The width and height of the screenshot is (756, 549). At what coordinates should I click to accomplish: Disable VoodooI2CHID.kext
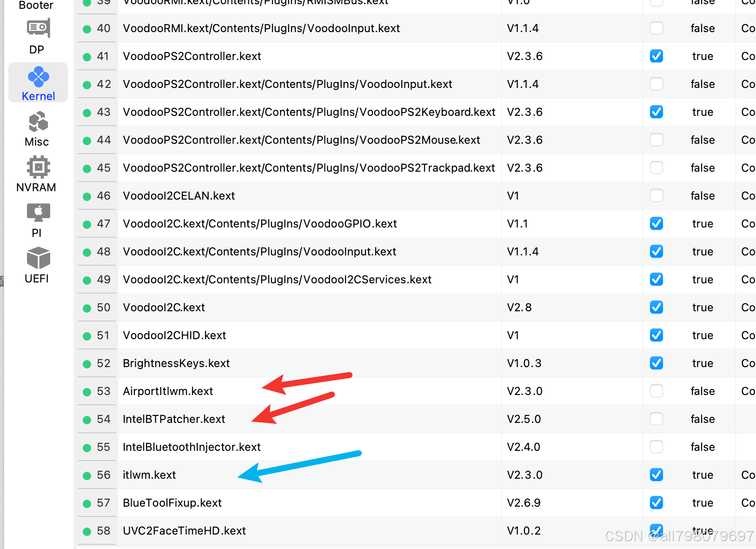656,335
